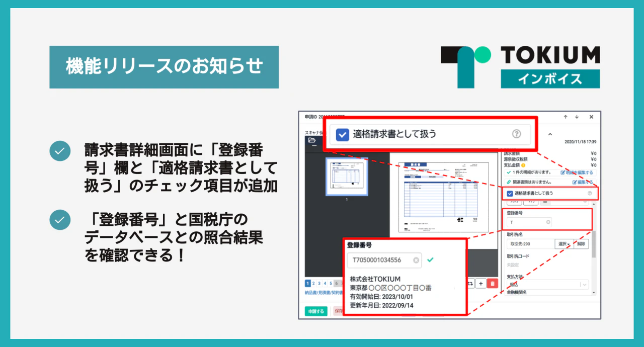Viewport: 644px width, 347px height.
Task: Open the 支払方法 dropdown showing 振込
Action: (548, 285)
